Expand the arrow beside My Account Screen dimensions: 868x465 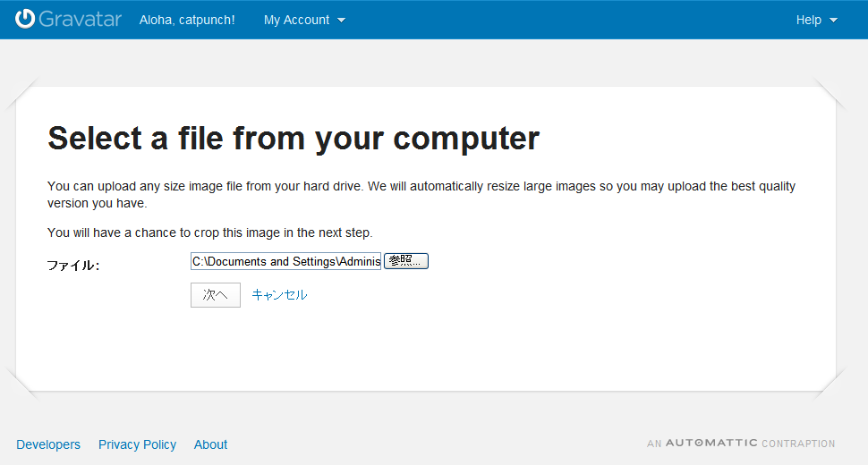click(342, 21)
